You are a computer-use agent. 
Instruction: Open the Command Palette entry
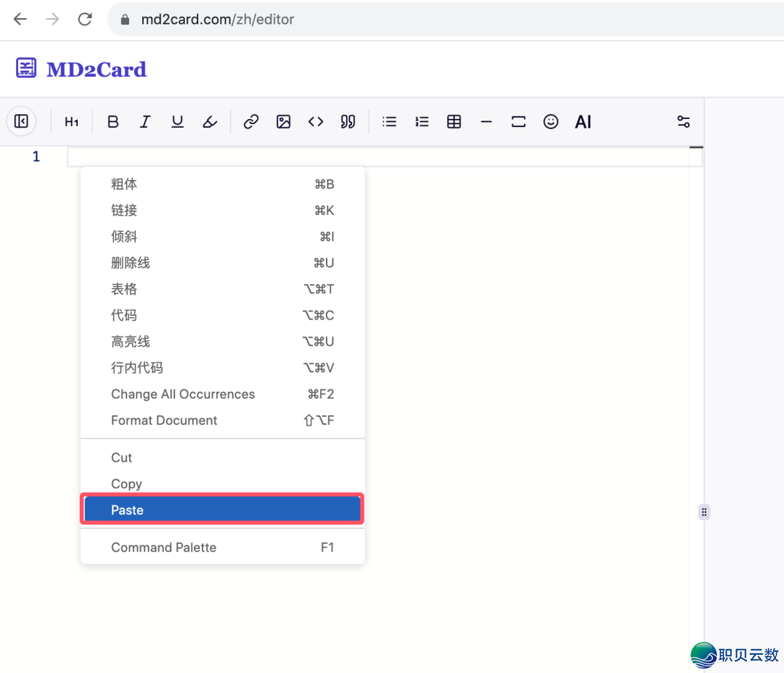[x=223, y=547]
